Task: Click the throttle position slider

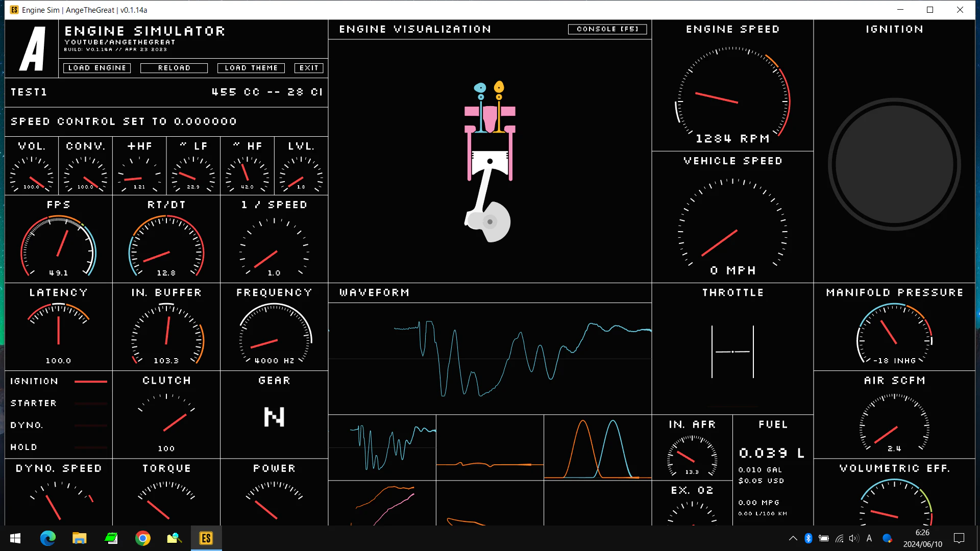Action: 732,352
